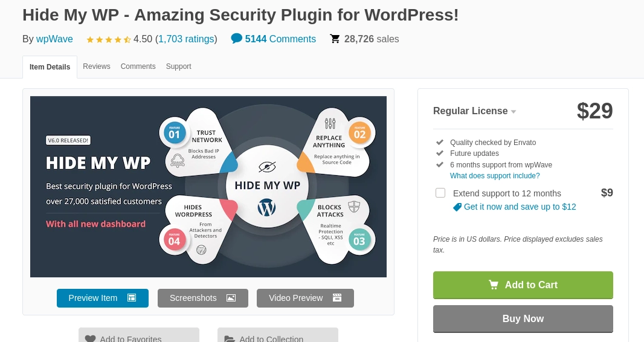Click the Preview Item layout icon
Viewport: 644px width, 342px height.
(132, 298)
